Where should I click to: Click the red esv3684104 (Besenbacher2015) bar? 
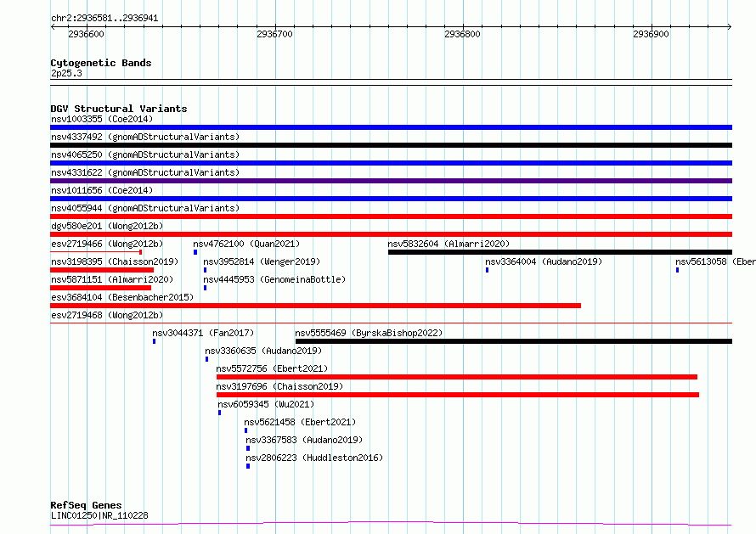point(315,306)
